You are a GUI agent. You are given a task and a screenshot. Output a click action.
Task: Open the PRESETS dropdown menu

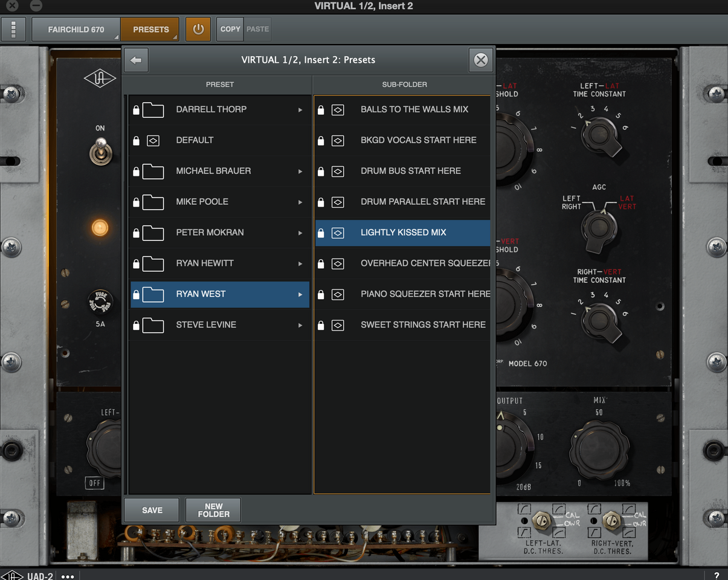(150, 29)
